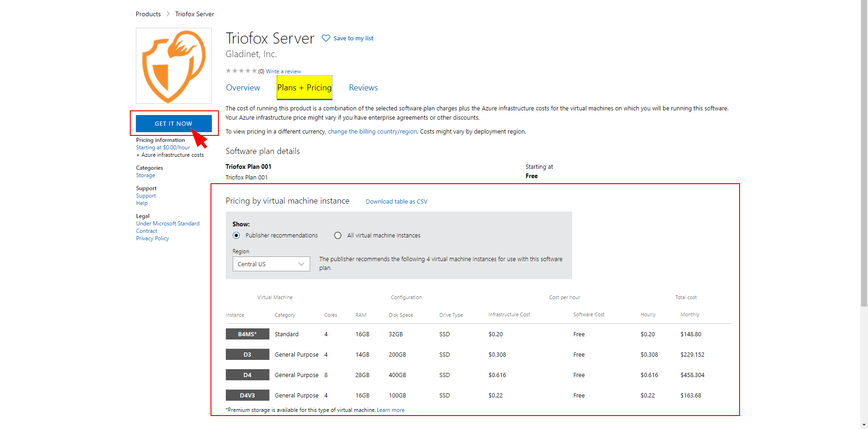Switch to the Reviews tab
The image size is (868, 429).
point(364,88)
